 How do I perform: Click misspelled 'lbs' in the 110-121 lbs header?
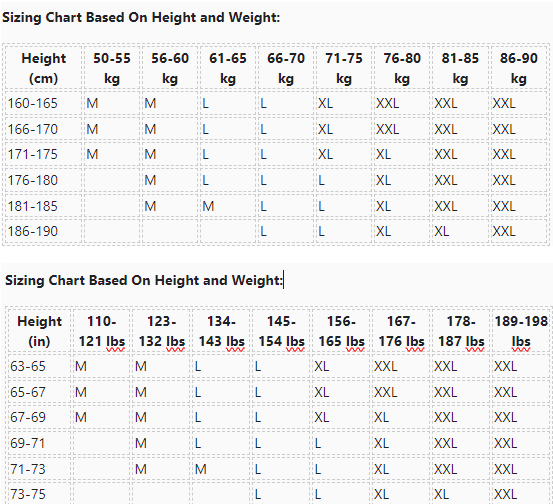click(x=116, y=341)
